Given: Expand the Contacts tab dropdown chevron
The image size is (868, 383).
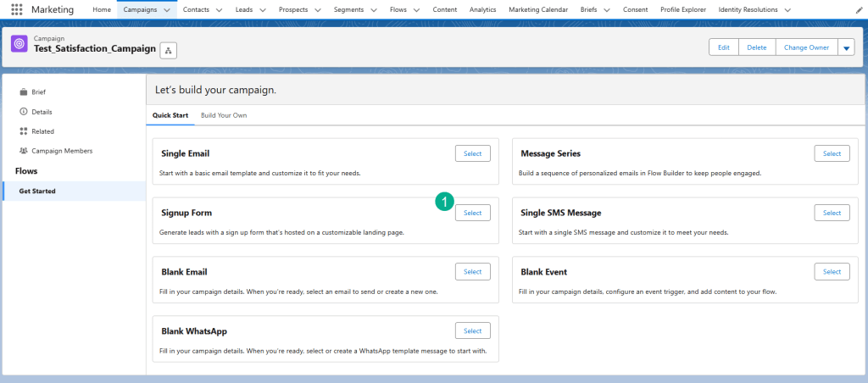Looking at the screenshot, I should click(x=220, y=9).
